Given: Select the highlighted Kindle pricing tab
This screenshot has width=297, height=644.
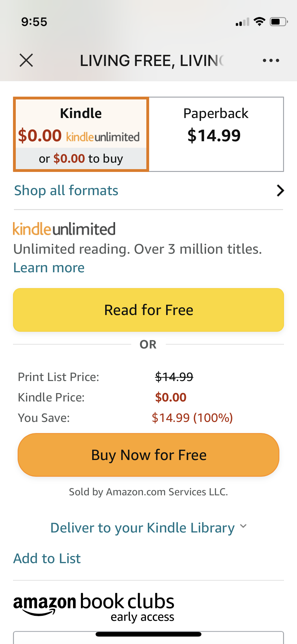Looking at the screenshot, I should [80, 134].
